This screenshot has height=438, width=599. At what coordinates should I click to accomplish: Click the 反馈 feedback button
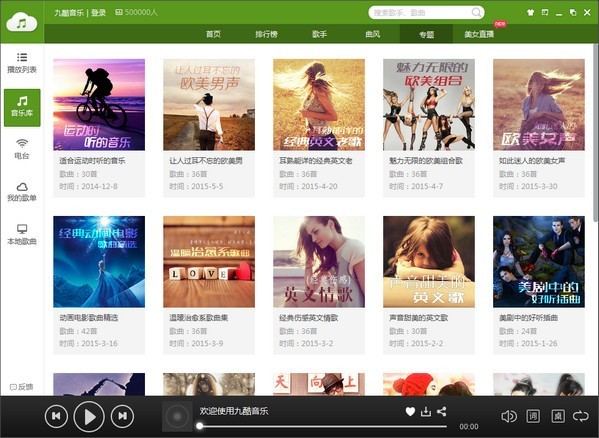point(22,387)
